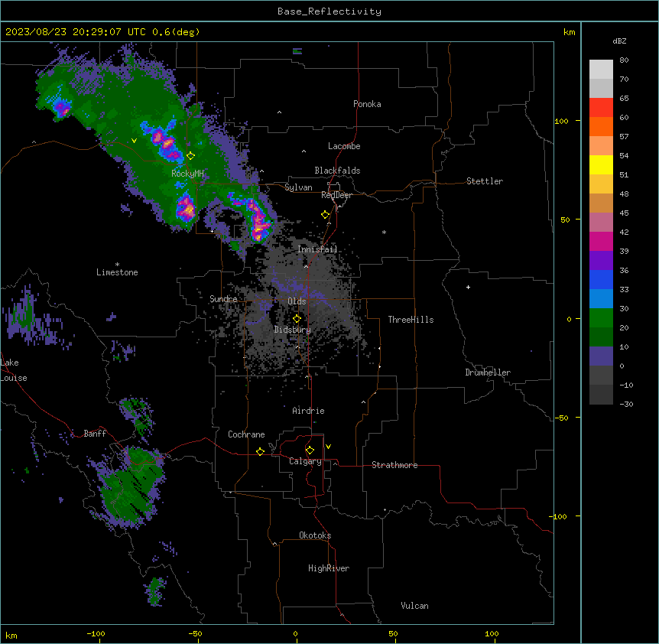The width and height of the screenshot is (659, 644).
Task: Click the km unit label at bottom left
Action: pyautogui.click(x=11, y=635)
